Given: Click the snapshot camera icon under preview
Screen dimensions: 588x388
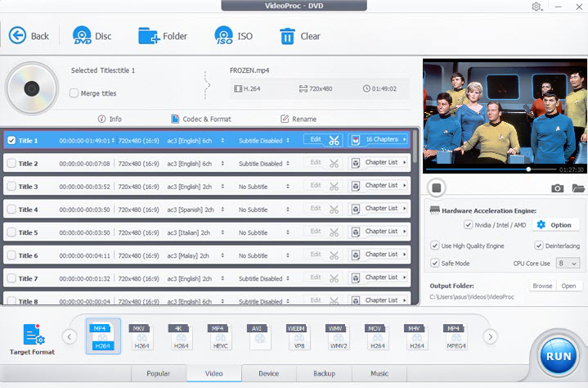Looking at the screenshot, I should pyautogui.click(x=557, y=188).
